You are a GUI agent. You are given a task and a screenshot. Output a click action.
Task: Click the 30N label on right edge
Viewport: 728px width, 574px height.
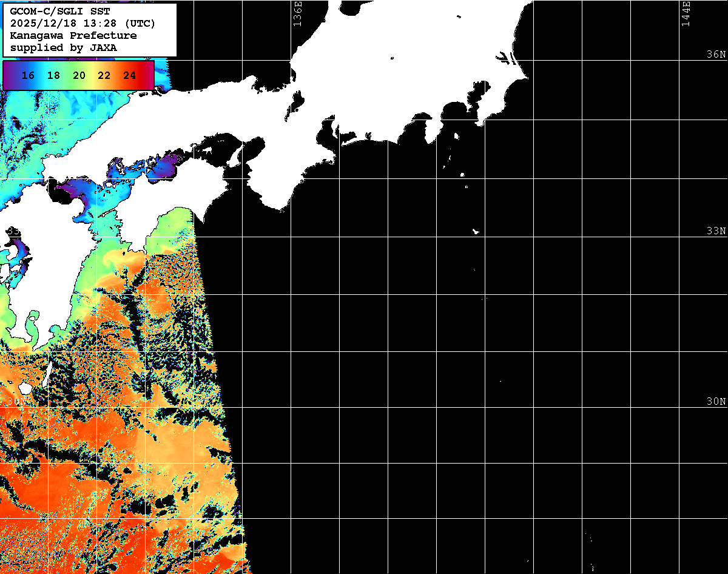coord(716,402)
